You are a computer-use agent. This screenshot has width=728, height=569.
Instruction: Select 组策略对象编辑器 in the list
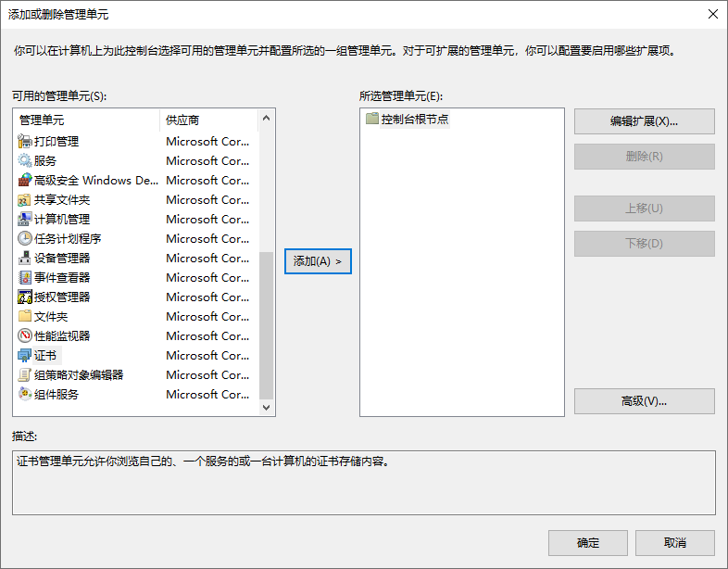point(79,375)
